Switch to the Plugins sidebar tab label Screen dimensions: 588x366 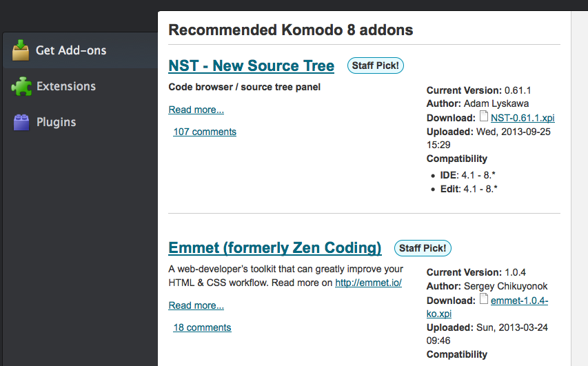tap(56, 122)
